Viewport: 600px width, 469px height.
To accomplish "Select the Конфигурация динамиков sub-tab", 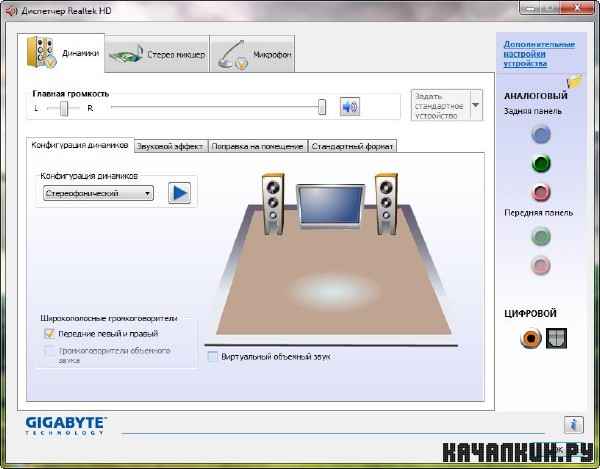I will (x=80, y=145).
